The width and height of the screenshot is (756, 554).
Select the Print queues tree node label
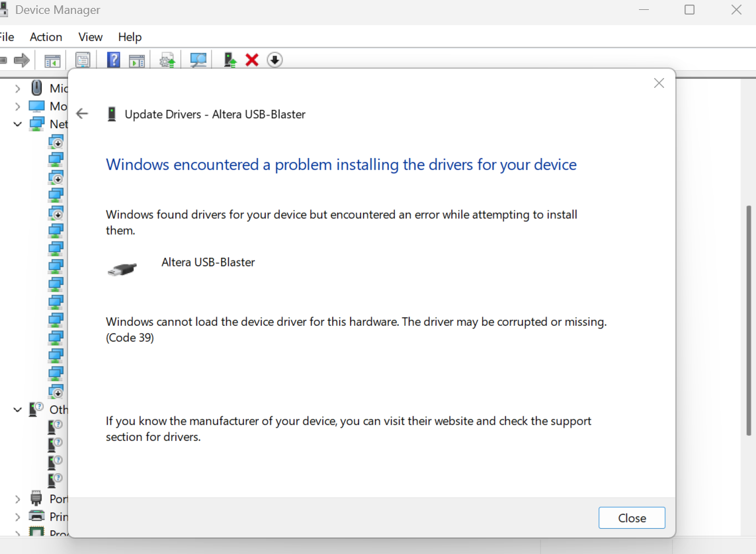pos(59,516)
